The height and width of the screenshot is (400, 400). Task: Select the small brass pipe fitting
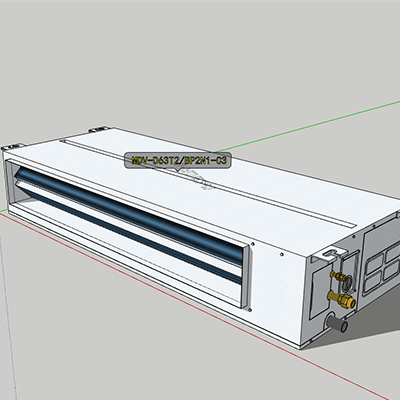[337, 275]
